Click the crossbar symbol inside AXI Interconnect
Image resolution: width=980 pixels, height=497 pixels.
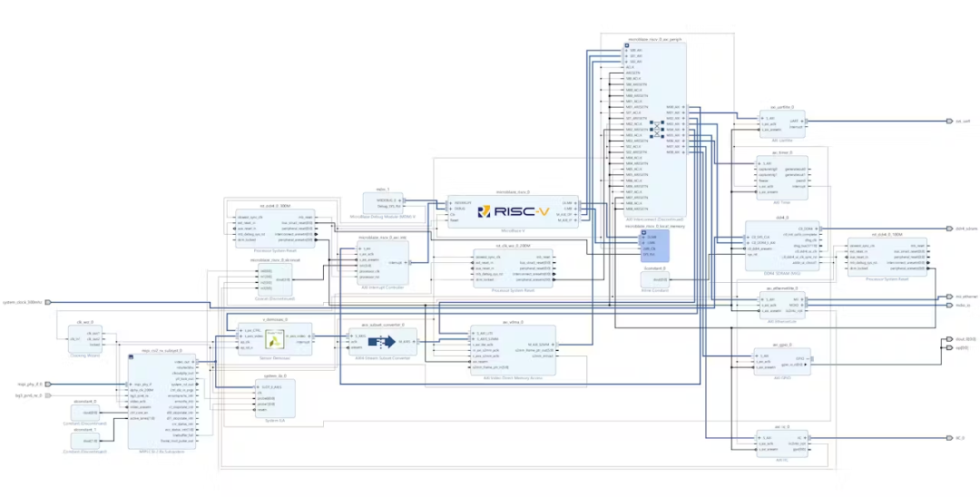(x=657, y=129)
